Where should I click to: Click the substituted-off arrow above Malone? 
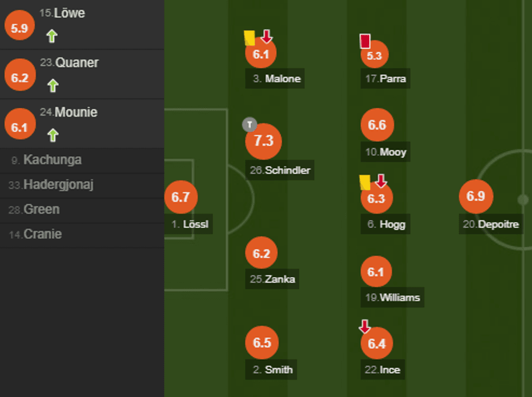[266, 36]
